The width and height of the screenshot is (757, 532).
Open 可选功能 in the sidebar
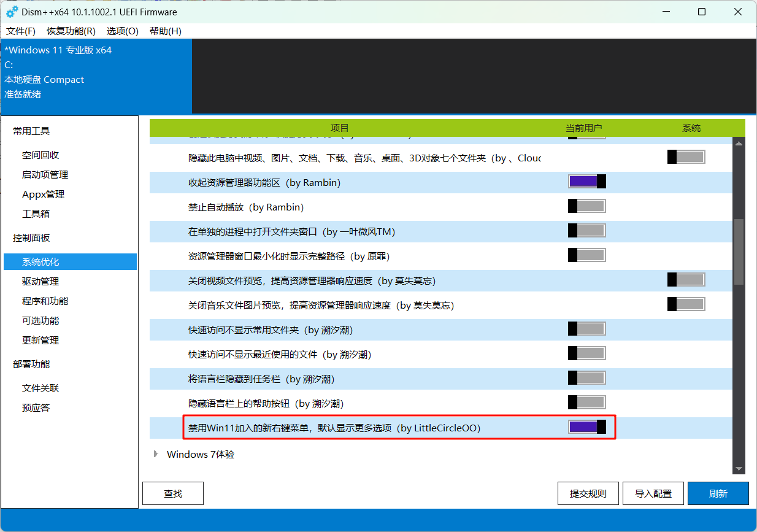click(40, 321)
